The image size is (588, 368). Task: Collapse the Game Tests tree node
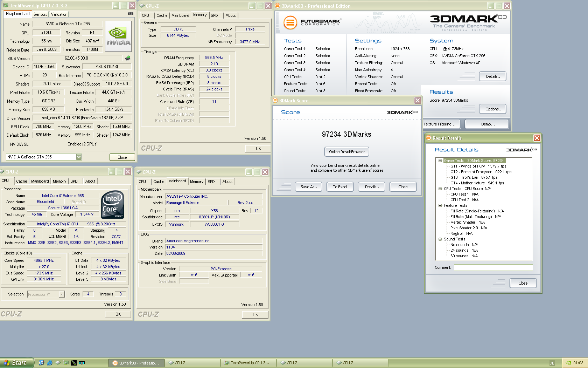tap(440, 161)
